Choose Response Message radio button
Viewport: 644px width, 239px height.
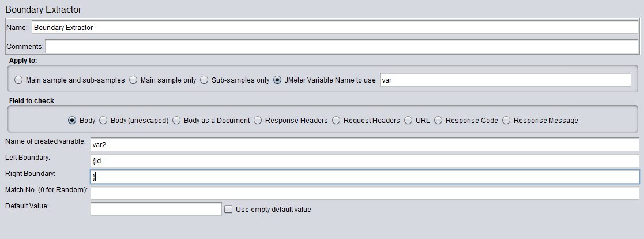[x=506, y=121]
